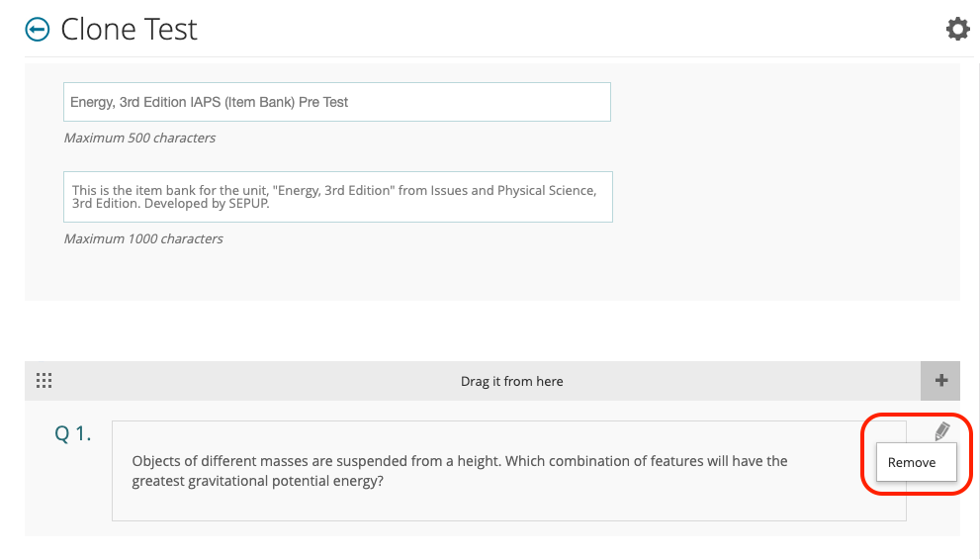The height and width of the screenshot is (559, 980).
Task: Click the "Clone Test" page heading
Action: point(129,30)
